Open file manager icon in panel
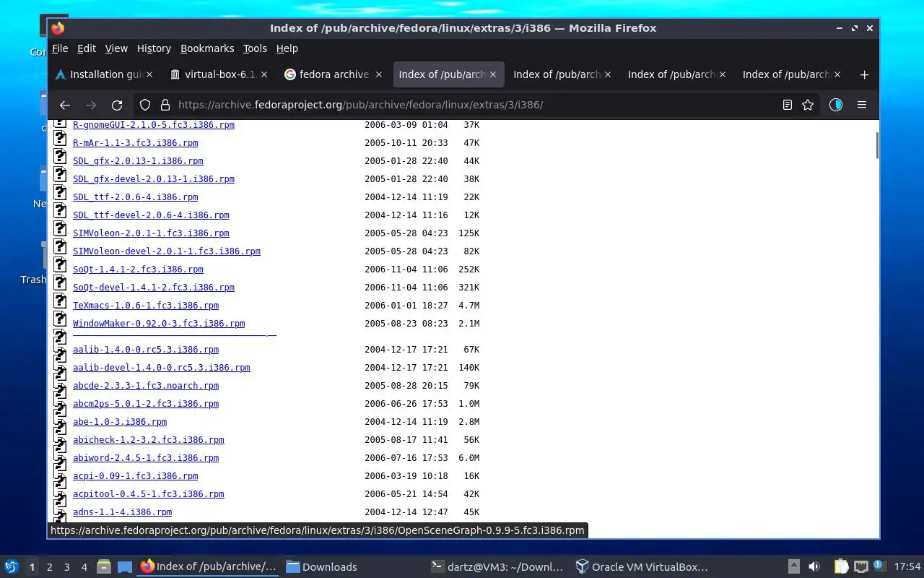The width and height of the screenshot is (924, 578). (x=103, y=566)
